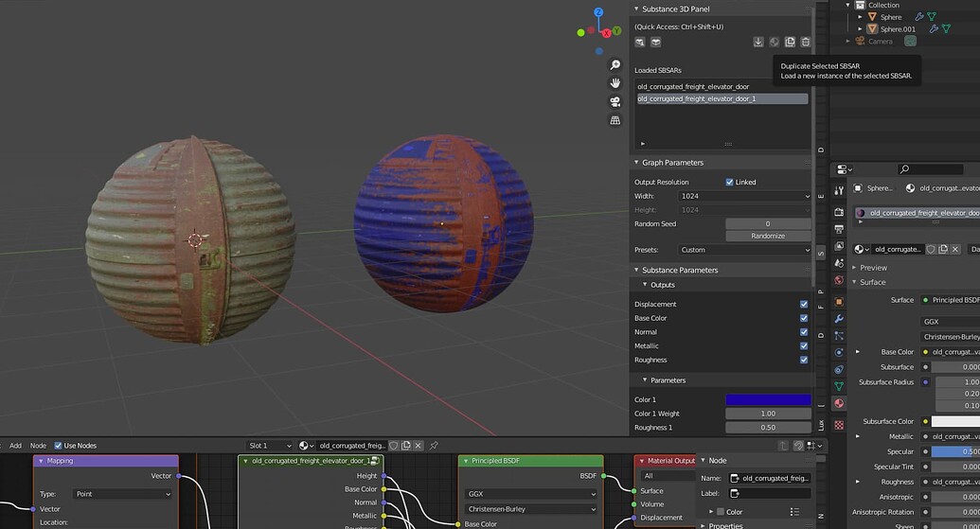Open the World properties red globe tab

pyautogui.click(x=839, y=280)
